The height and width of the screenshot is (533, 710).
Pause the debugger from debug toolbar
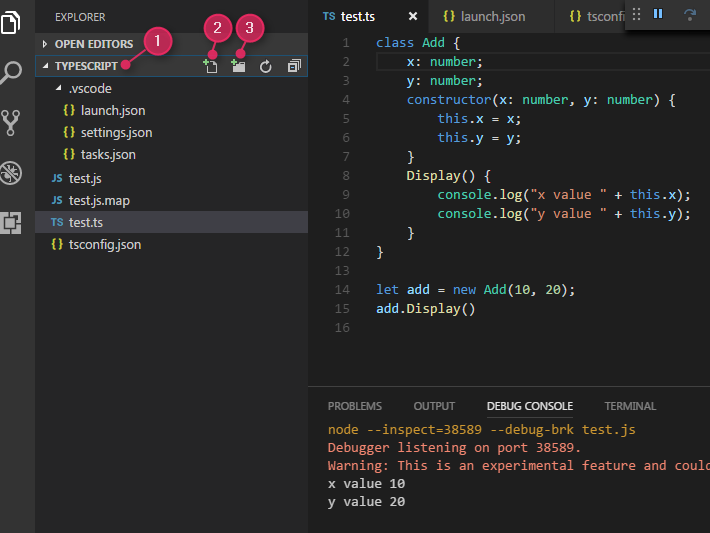[x=658, y=14]
